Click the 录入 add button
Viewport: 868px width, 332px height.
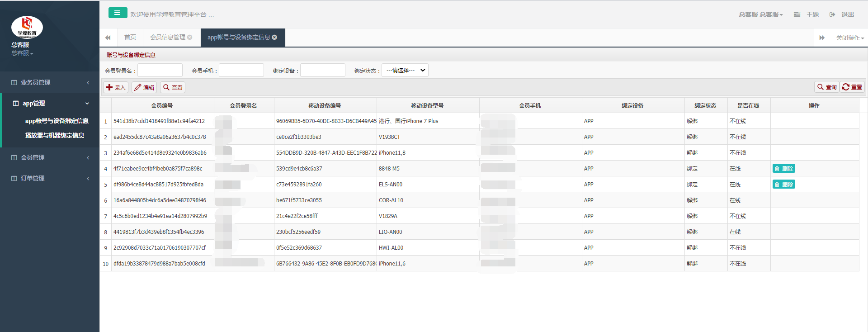pyautogui.click(x=116, y=87)
